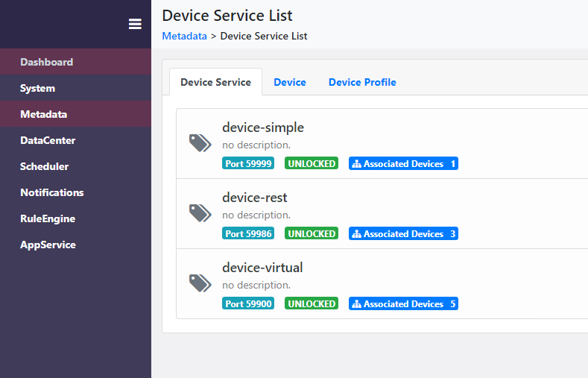This screenshot has height=378, width=588.
Task: Switch to the Device tab
Action: pos(290,82)
